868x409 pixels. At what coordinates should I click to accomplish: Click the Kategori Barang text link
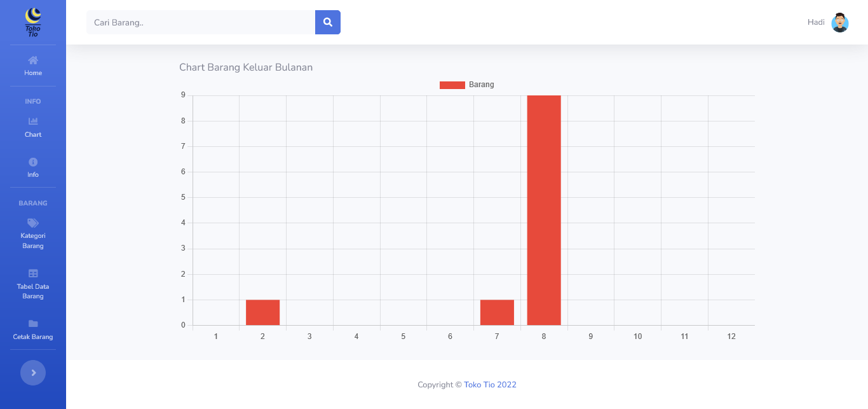[x=33, y=240]
